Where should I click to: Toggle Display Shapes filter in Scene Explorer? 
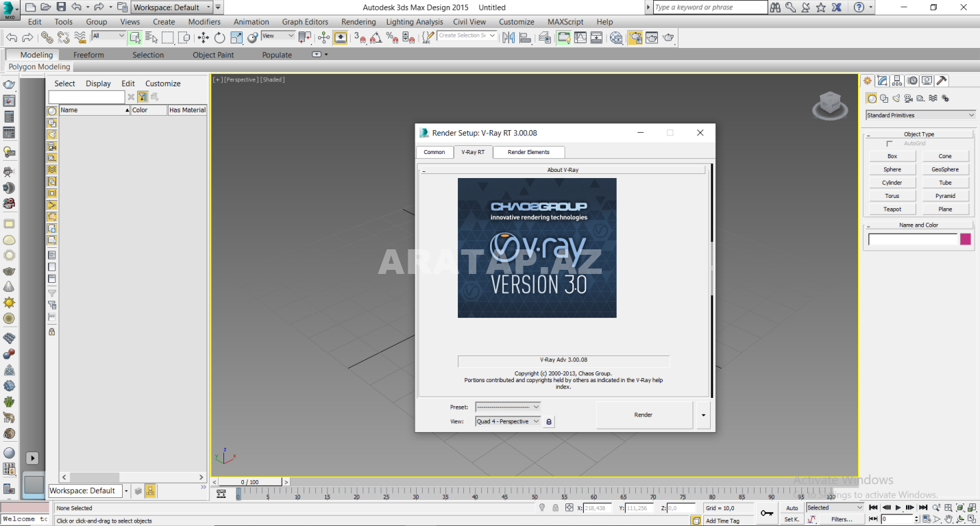pyautogui.click(x=51, y=123)
